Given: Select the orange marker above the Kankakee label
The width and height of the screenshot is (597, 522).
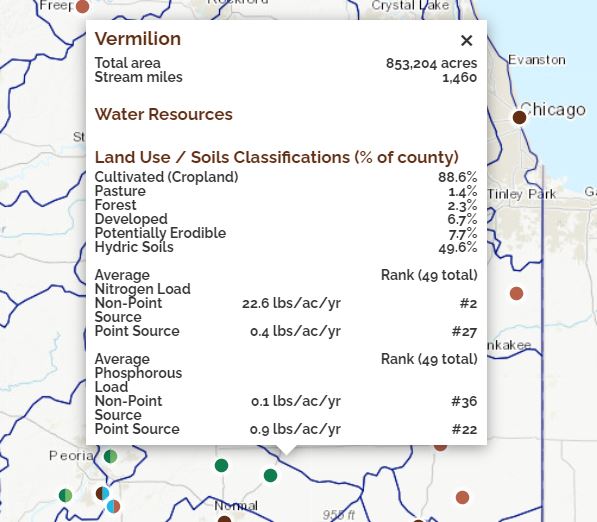Looking at the screenshot, I should (516, 294).
